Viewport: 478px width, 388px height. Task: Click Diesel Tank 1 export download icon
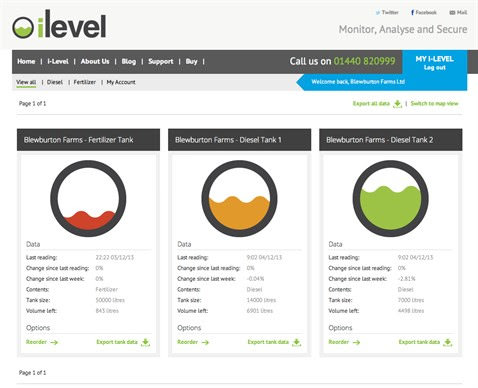297,343
